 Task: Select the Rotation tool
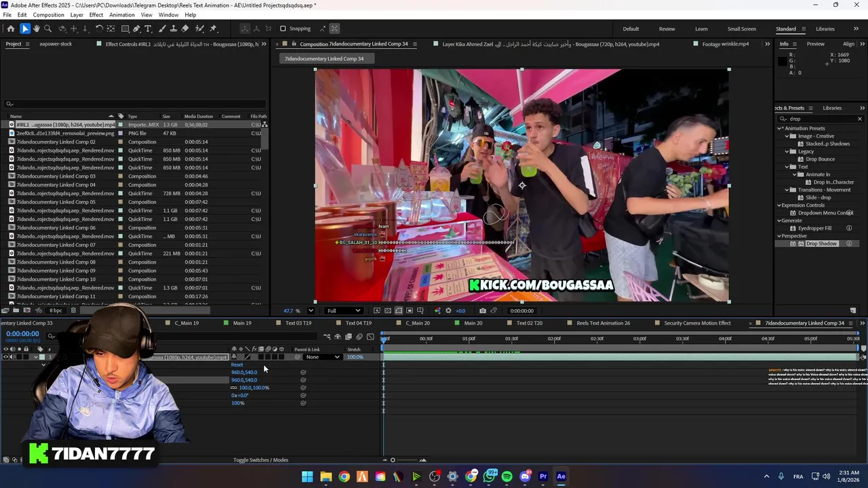[99, 28]
